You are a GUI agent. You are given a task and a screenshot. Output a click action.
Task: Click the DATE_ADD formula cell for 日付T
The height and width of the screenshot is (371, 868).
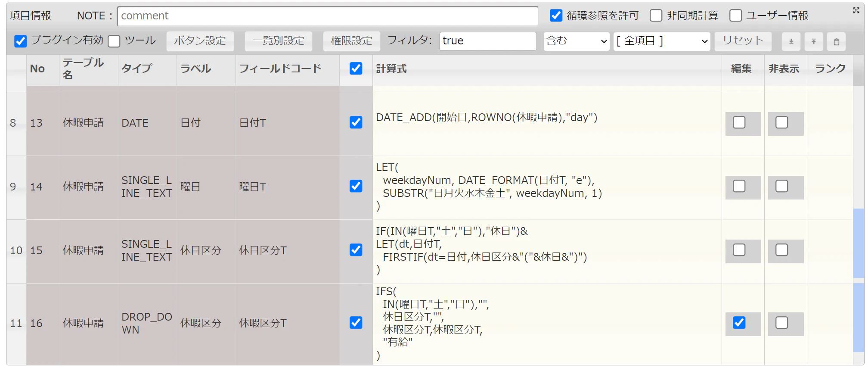[547, 123]
